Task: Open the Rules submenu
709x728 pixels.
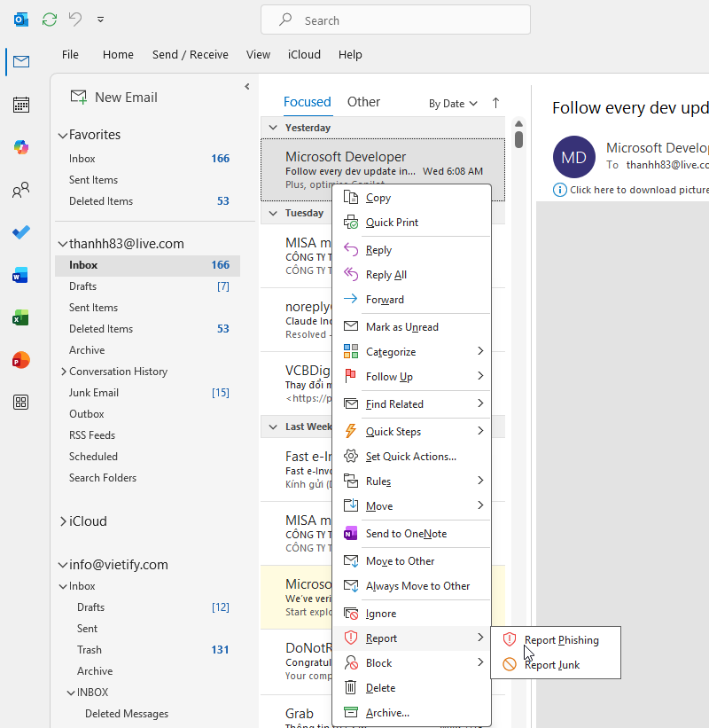Action: [411, 481]
